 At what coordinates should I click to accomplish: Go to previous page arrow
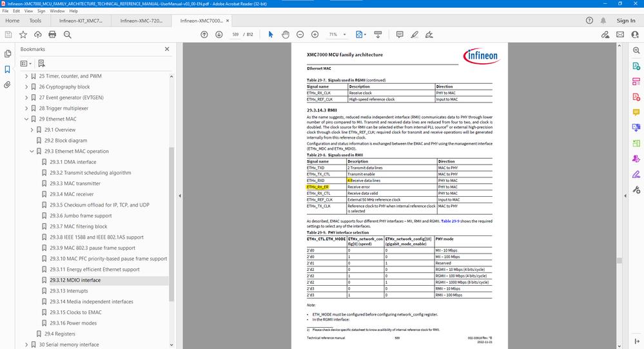204,35
